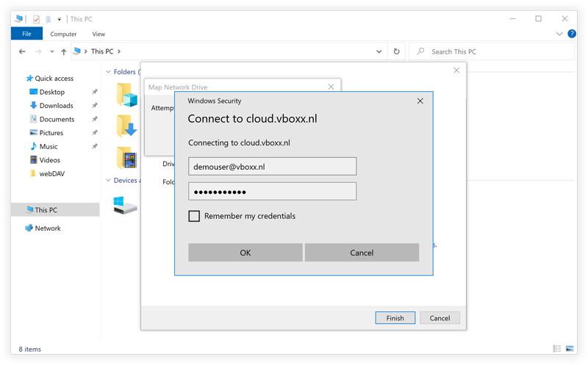The height and width of the screenshot is (365, 588).
Task: Cancel the Windows Security dialog
Action: 362,253
